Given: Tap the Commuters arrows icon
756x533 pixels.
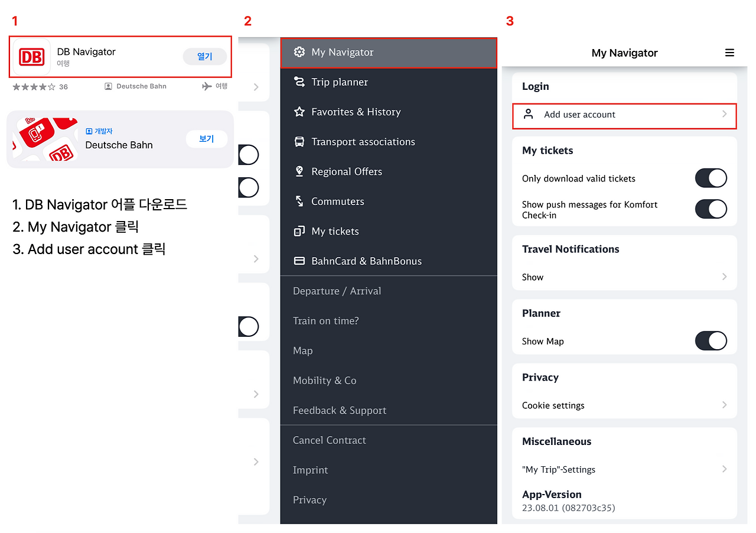Looking at the screenshot, I should point(299,201).
